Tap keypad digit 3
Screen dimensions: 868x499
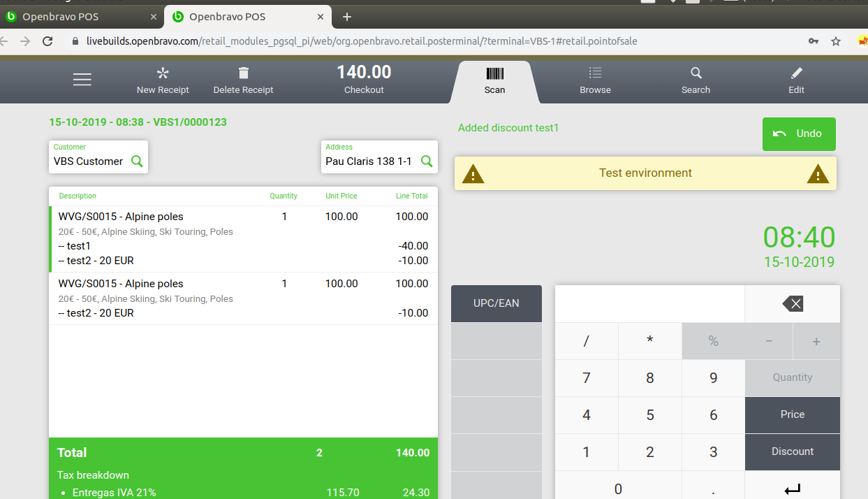pos(713,452)
